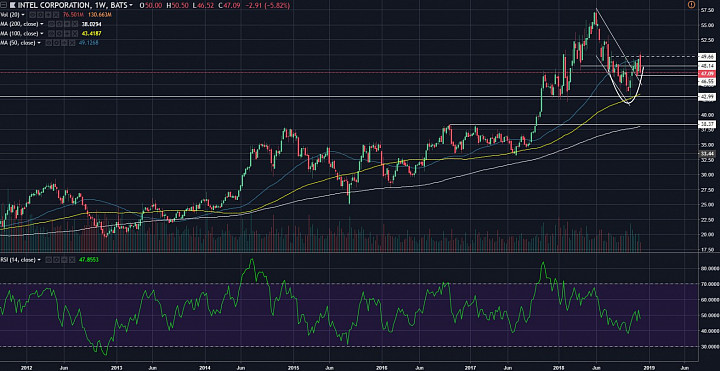Click the Vol (20) legend label

(x=10, y=15)
